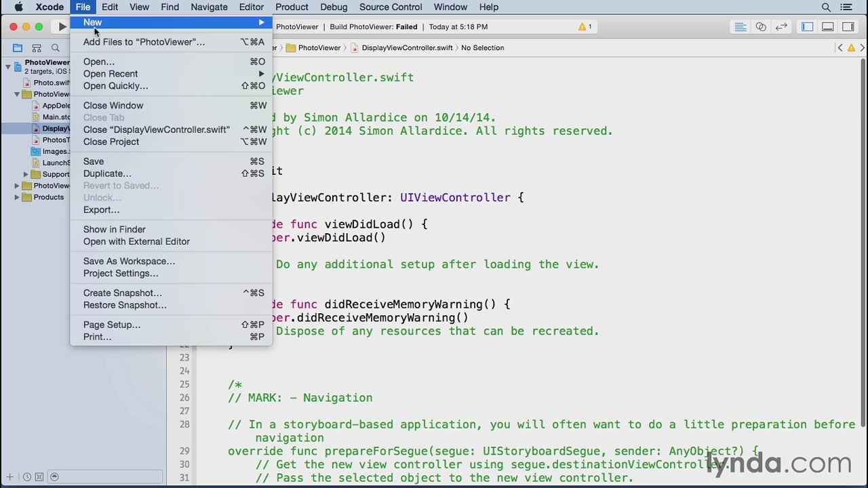Viewport: 868px width, 488px height.
Task: Click UIViewController in the class declaration
Action: point(455,197)
